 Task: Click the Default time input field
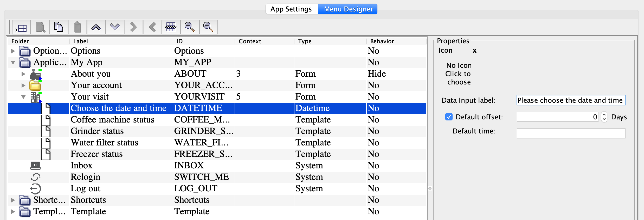pyautogui.click(x=571, y=133)
